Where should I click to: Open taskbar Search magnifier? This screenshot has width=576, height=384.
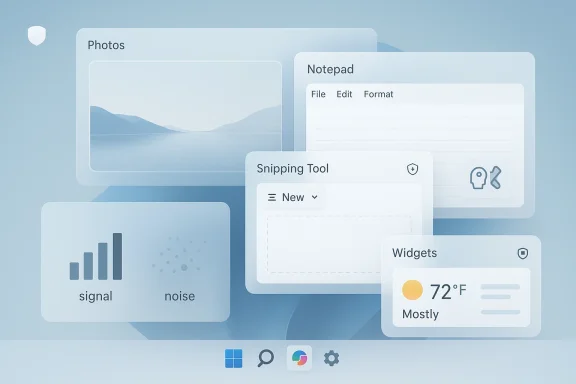pyautogui.click(x=266, y=358)
